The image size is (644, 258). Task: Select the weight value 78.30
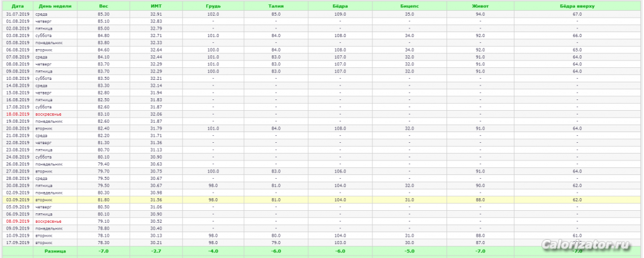pyautogui.click(x=104, y=243)
